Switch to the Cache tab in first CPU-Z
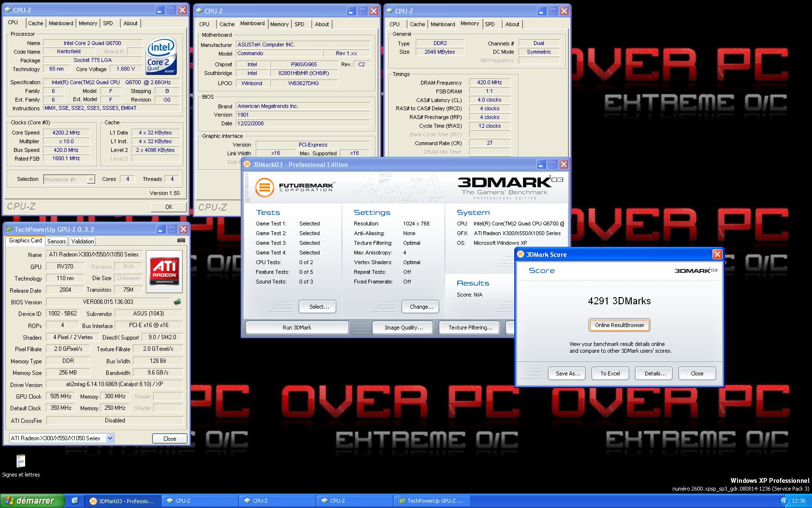Image resolution: width=812 pixels, height=508 pixels. coord(35,23)
